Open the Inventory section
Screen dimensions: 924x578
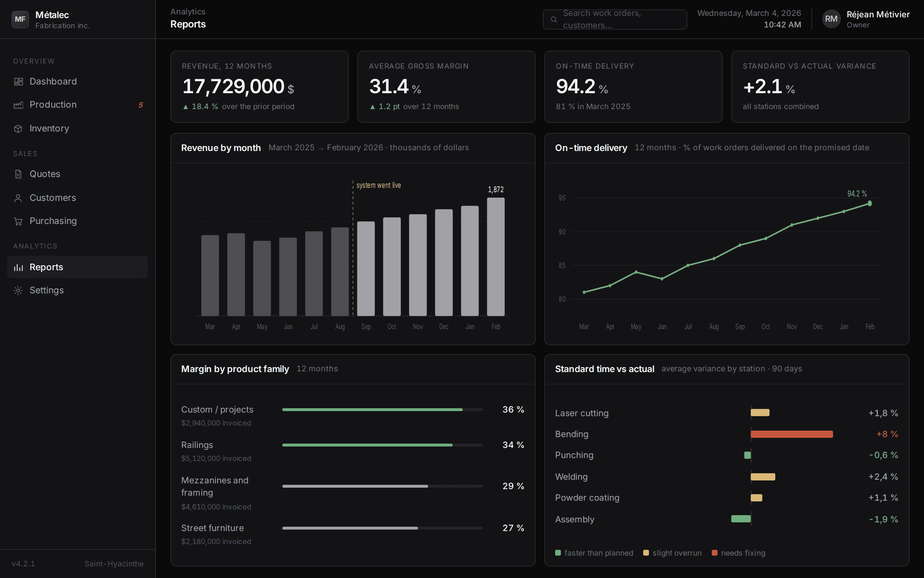coord(78,129)
